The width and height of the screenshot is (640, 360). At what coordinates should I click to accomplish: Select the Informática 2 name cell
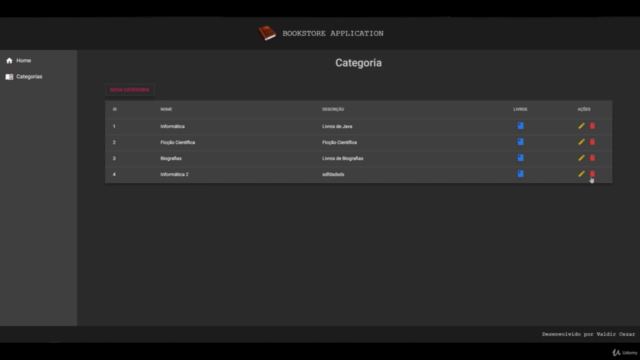click(x=174, y=174)
